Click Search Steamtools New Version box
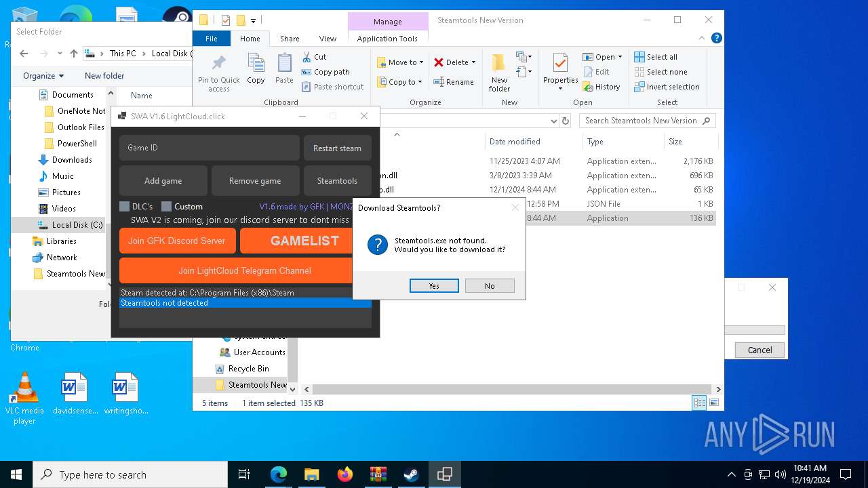 pos(648,121)
